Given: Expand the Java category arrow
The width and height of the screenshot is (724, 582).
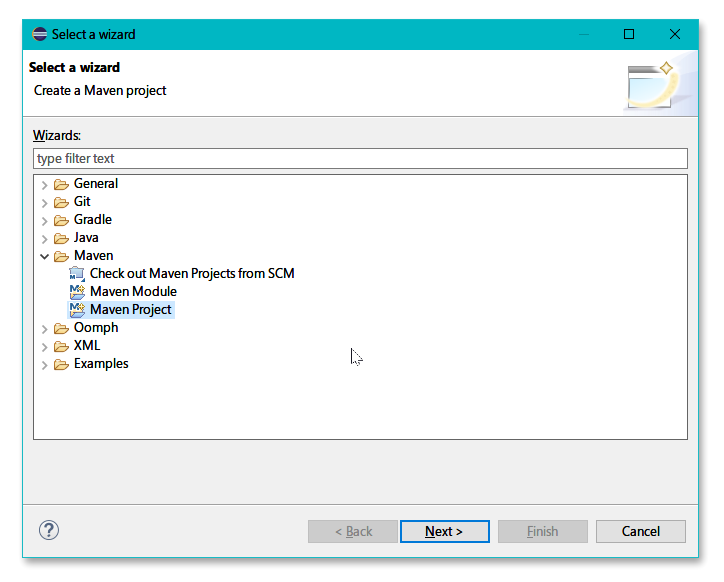Looking at the screenshot, I should point(44,239).
